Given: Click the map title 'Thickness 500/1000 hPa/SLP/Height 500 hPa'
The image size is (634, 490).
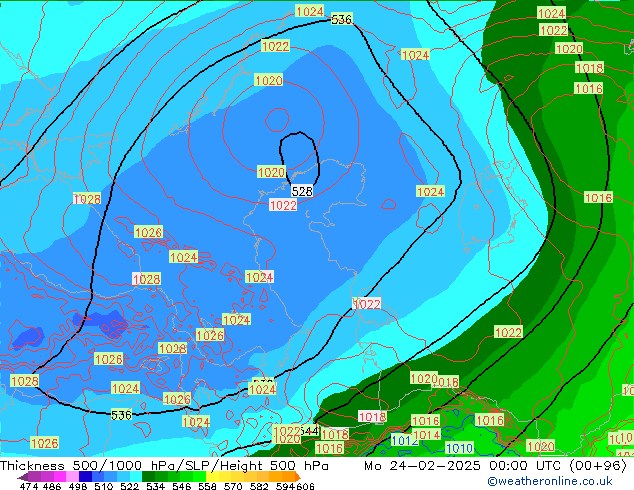Looking at the screenshot, I should tap(164, 465).
